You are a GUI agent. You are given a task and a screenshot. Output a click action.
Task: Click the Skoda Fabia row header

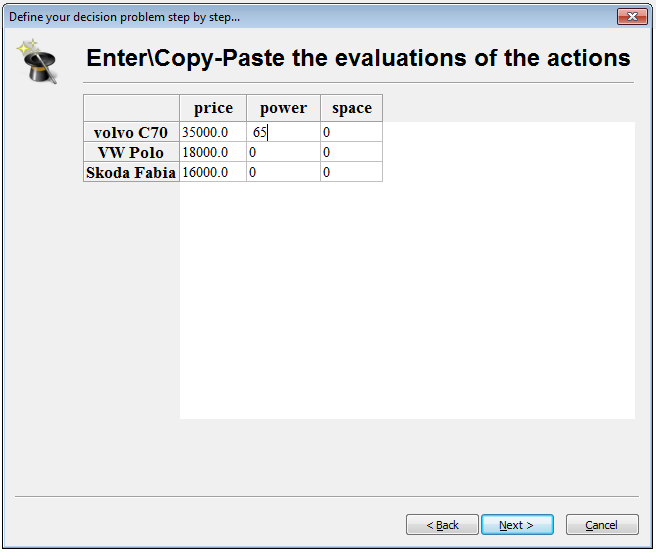131,172
